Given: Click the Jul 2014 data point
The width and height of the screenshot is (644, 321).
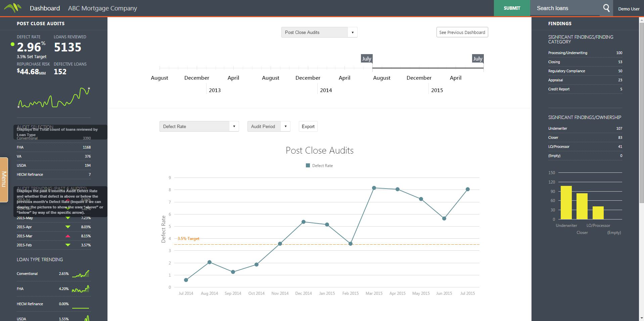Looking at the screenshot, I should 186,280.
